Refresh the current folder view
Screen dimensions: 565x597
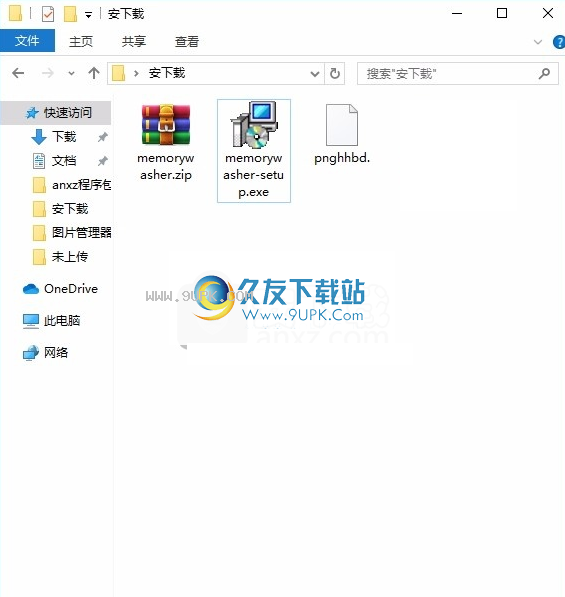335,73
